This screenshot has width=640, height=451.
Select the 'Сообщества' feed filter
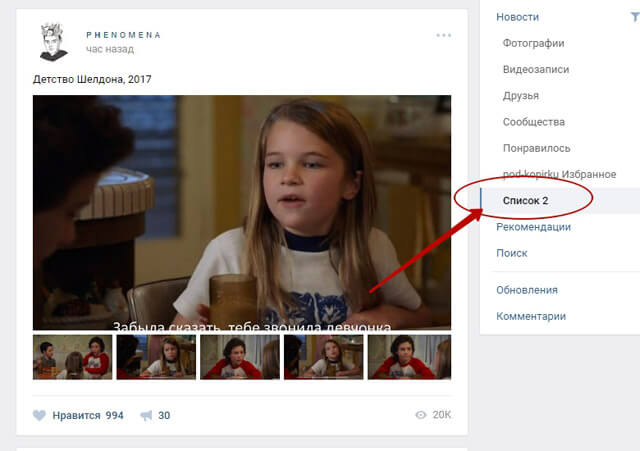click(534, 122)
